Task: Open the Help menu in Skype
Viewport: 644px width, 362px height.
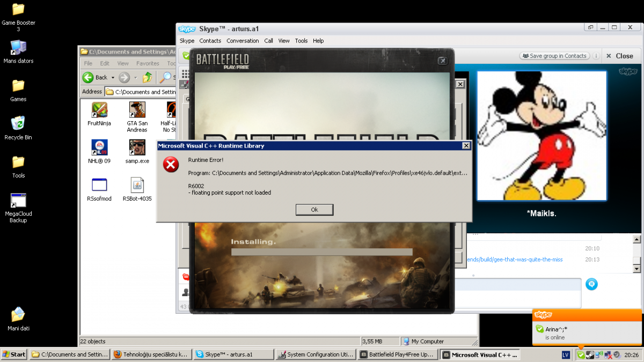Action: coord(318,41)
